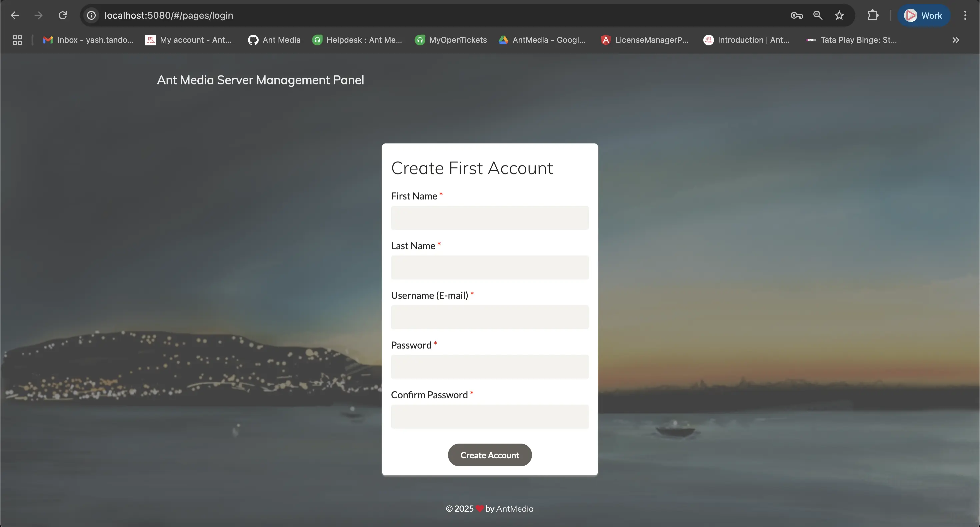Open the AntMedia footer link
The image size is (980, 527).
point(515,509)
